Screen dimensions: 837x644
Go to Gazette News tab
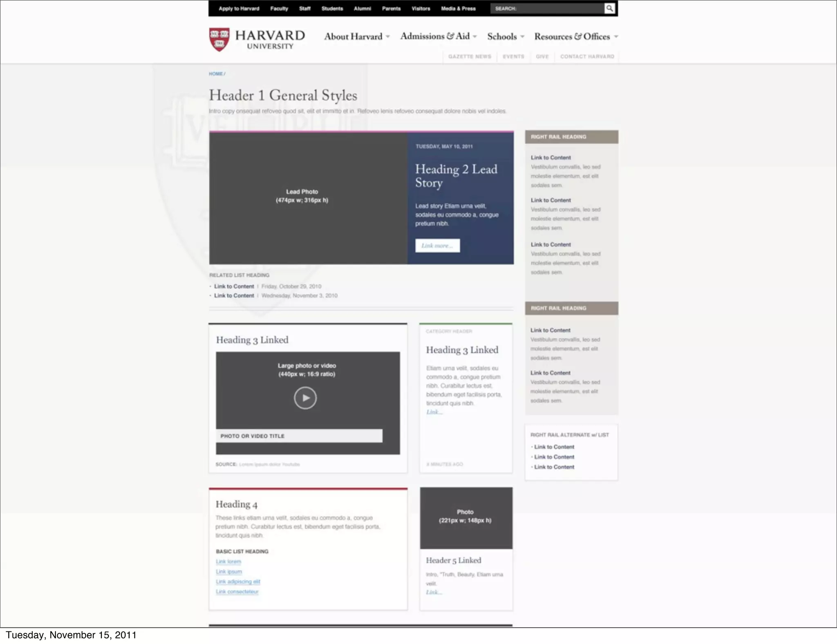pos(470,56)
